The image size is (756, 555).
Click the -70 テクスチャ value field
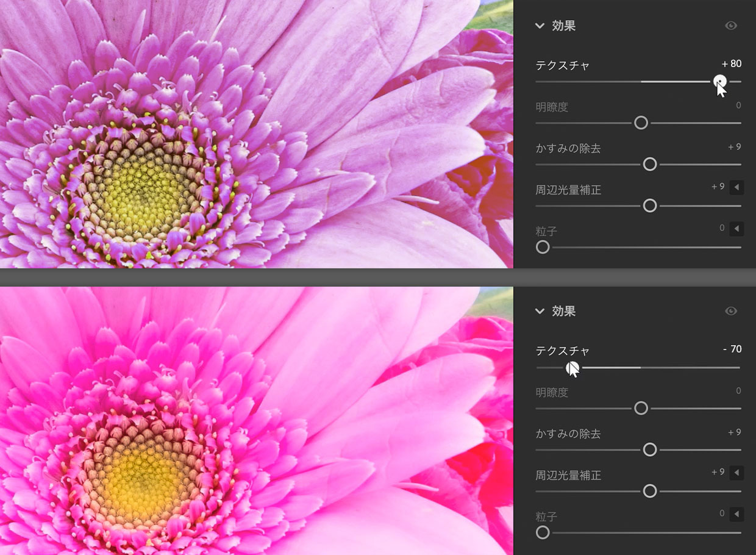pyautogui.click(x=732, y=349)
